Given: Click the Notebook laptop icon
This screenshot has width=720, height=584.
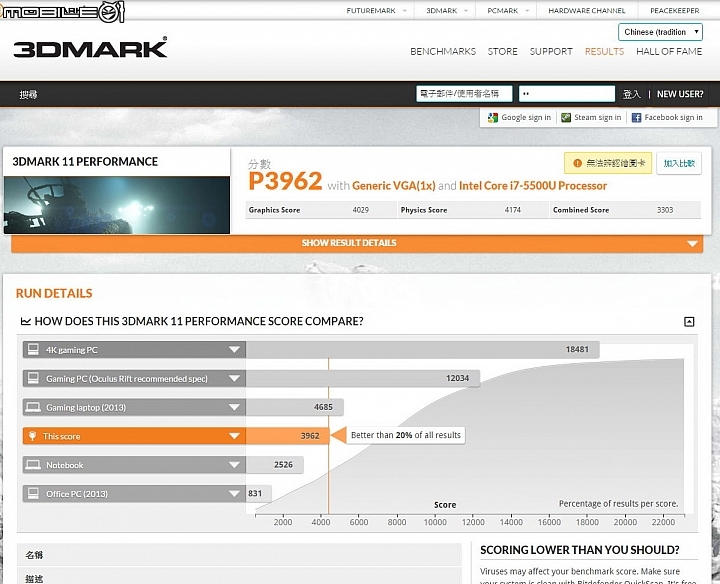Looking at the screenshot, I should pos(33,465).
